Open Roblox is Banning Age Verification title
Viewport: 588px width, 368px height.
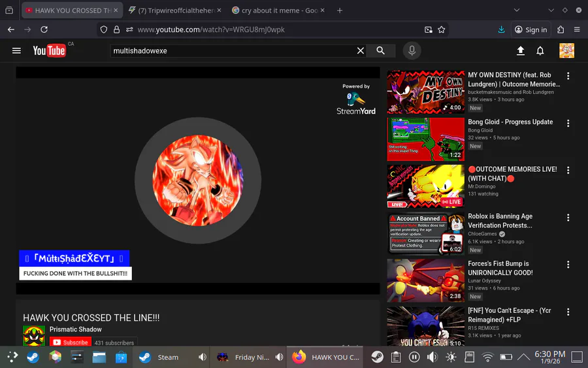[500, 221]
